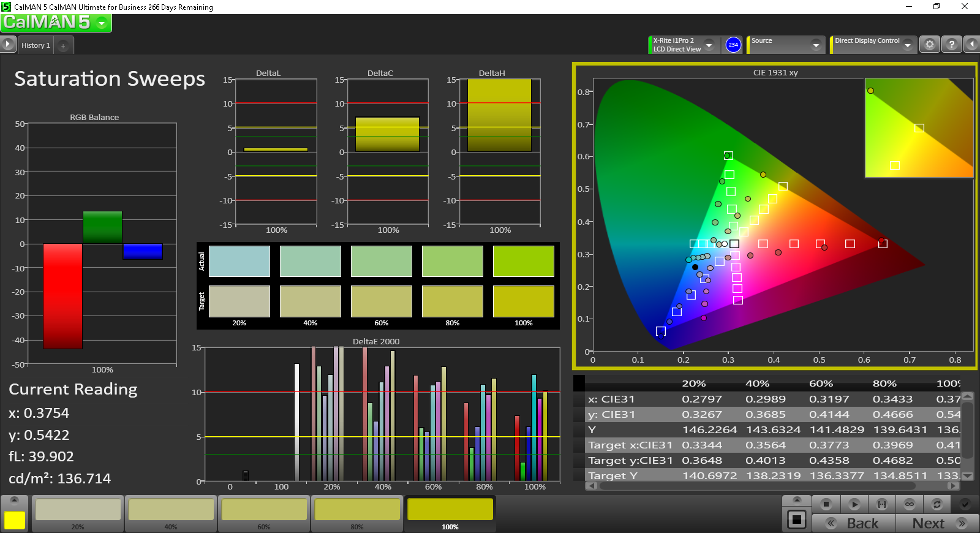Expand the Direct Display Control dropdown

(908, 45)
